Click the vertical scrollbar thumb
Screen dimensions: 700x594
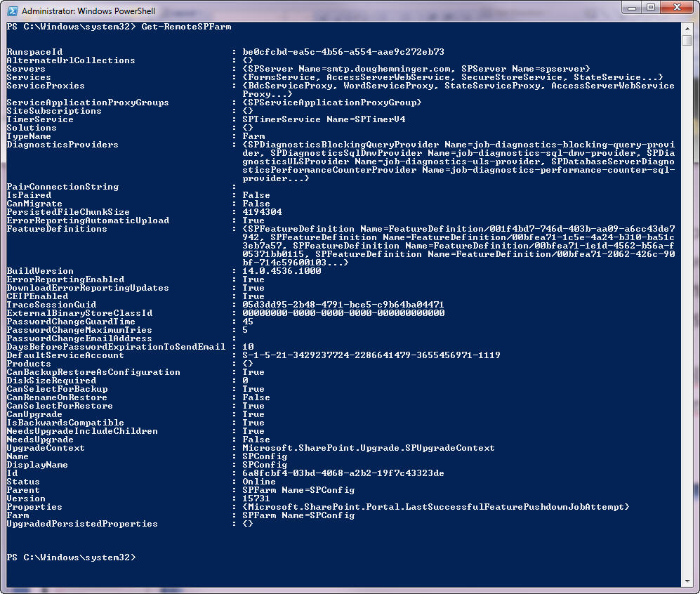tap(687, 40)
